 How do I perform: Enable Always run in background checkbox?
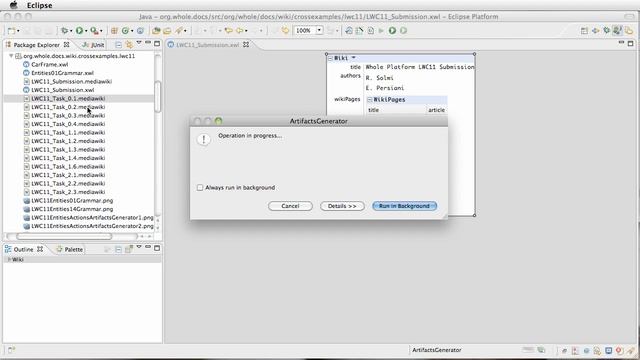pyautogui.click(x=200, y=188)
